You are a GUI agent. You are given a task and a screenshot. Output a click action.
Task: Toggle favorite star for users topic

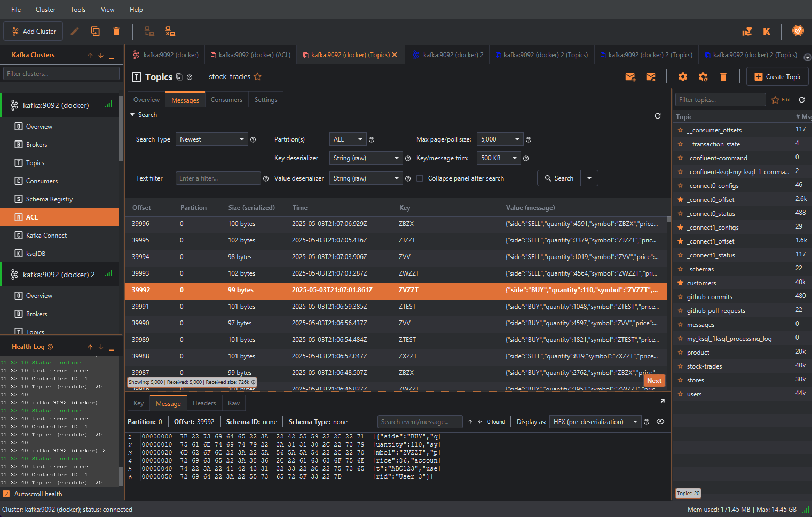point(680,394)
